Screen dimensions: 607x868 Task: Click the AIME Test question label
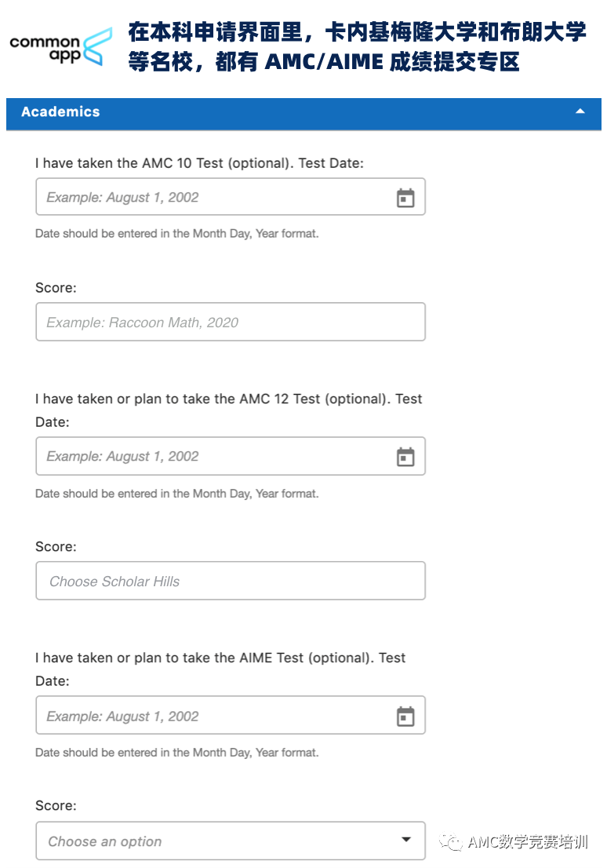point(220,669)
